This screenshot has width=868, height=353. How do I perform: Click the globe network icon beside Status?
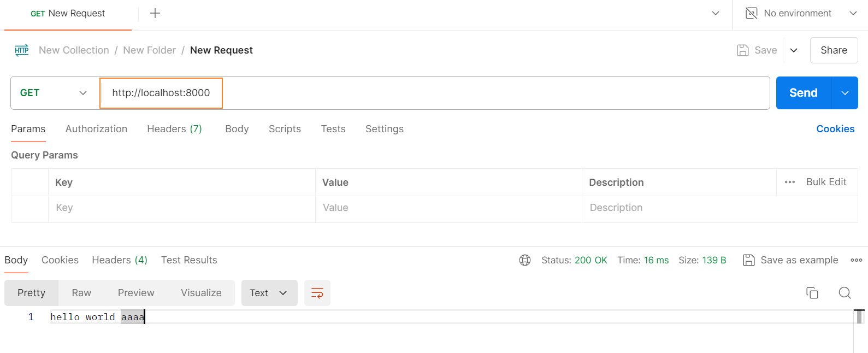[525, 260]
